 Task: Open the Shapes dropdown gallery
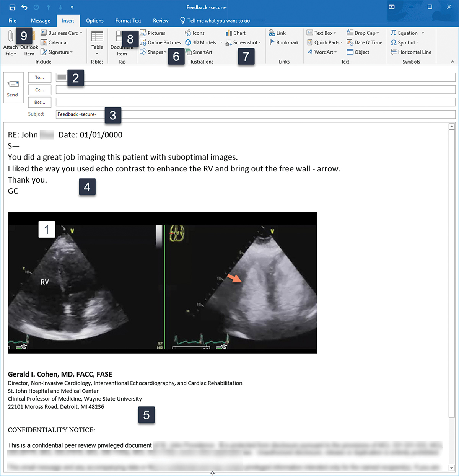click(x=165, y=52)
